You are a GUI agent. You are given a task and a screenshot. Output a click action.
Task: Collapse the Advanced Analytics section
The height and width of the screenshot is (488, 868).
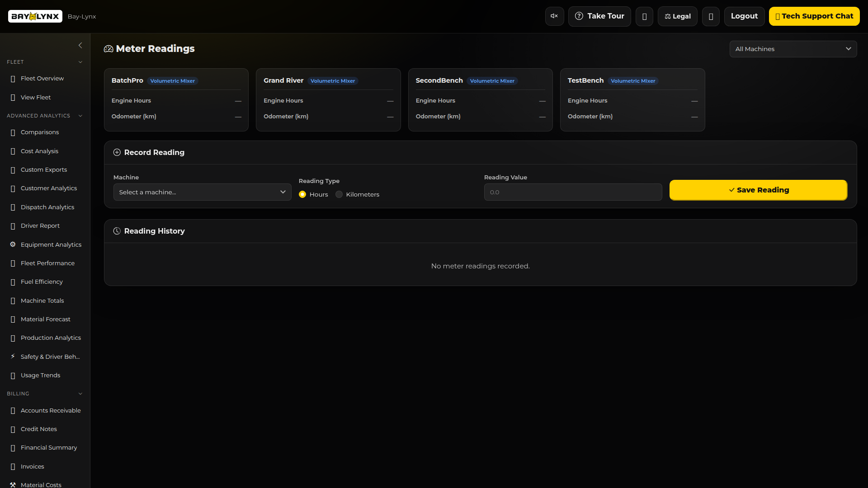tap(80, 116)
